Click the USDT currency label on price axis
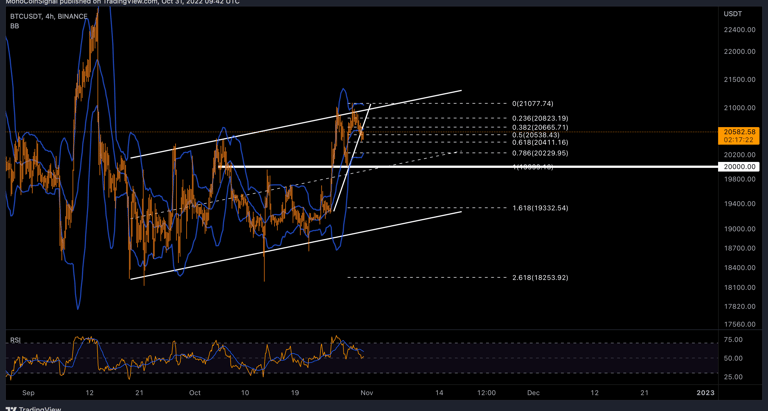This screenshot has height=411, width=768. [732, 14]
